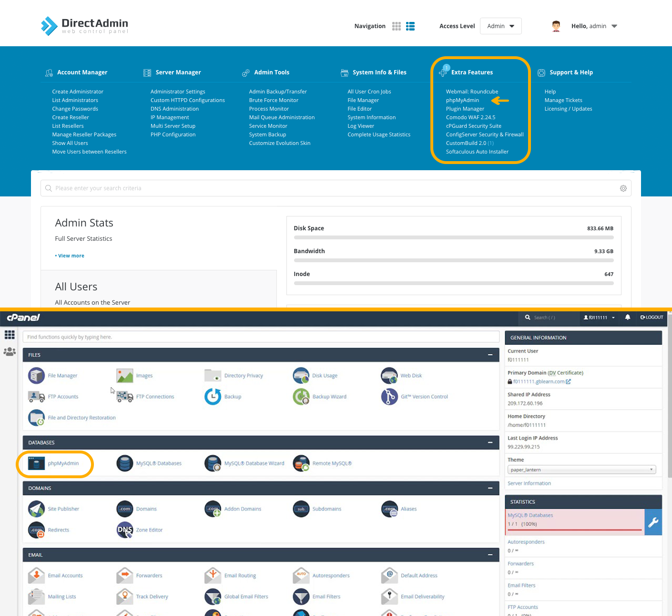Open cPanel File Manager icon
This screenshot has height=616, width=672.
pyautogui.click(x=37, y=376)
